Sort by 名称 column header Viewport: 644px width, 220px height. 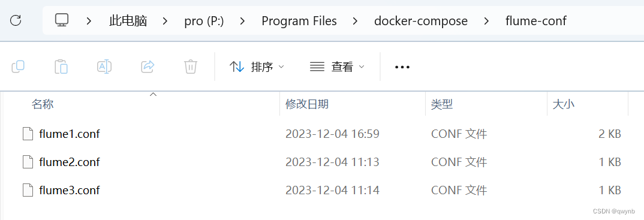tap(43, 104)
